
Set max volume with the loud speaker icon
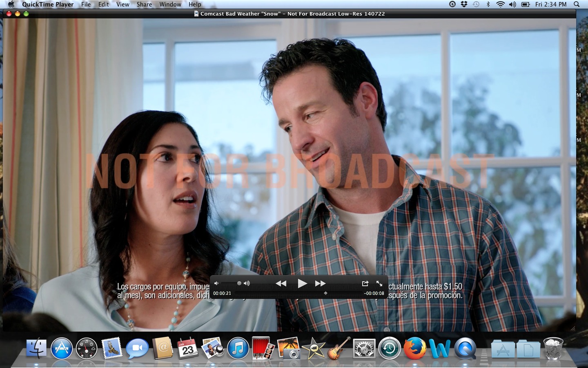247,283
